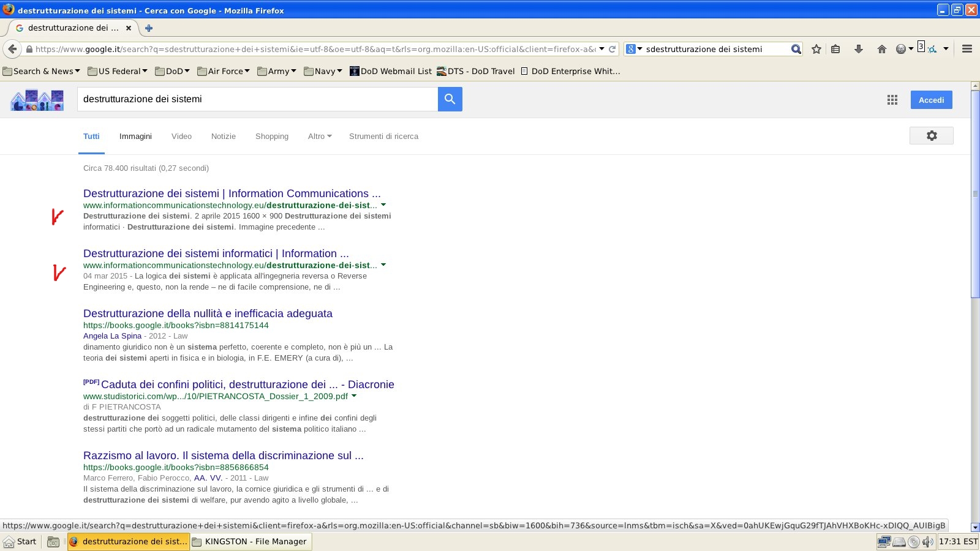
Task: Click in the Google search input field
Action: pyautogui.click(x=257, y=99)
